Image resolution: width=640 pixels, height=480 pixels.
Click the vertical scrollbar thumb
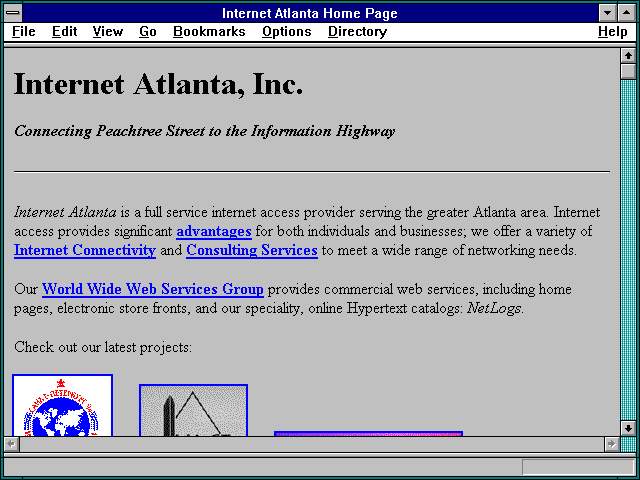pyautogui.click(x=628, y=71)
